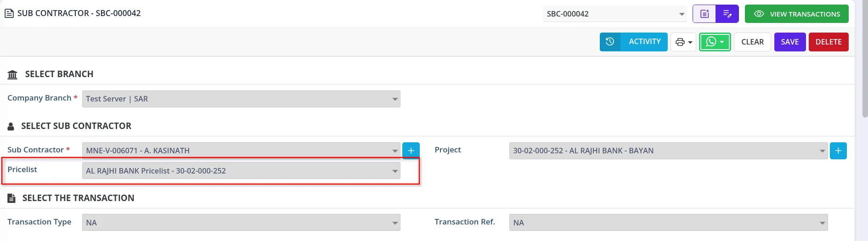
Task: Open the printer options icon
Action: pos(683,42)
